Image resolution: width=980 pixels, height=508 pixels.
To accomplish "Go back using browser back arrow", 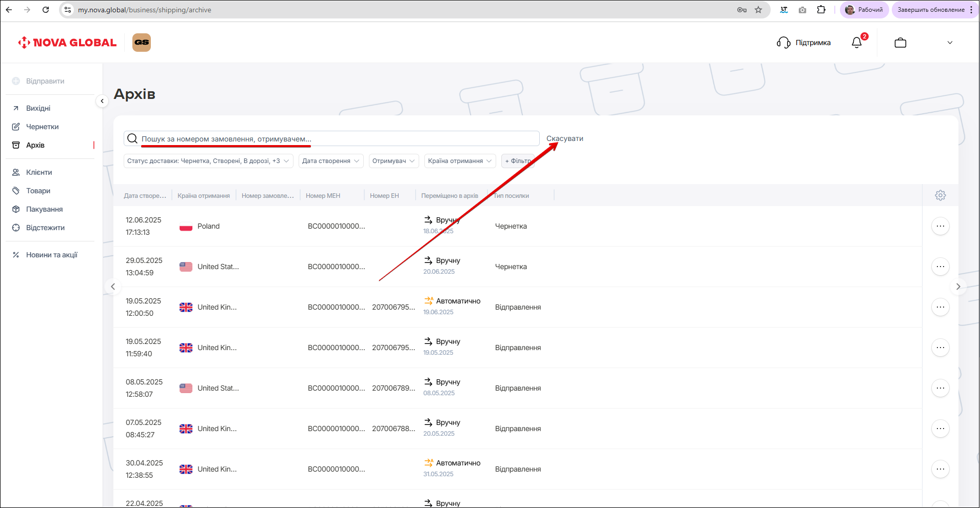I will pyautogui.click(x=9, y=10).
